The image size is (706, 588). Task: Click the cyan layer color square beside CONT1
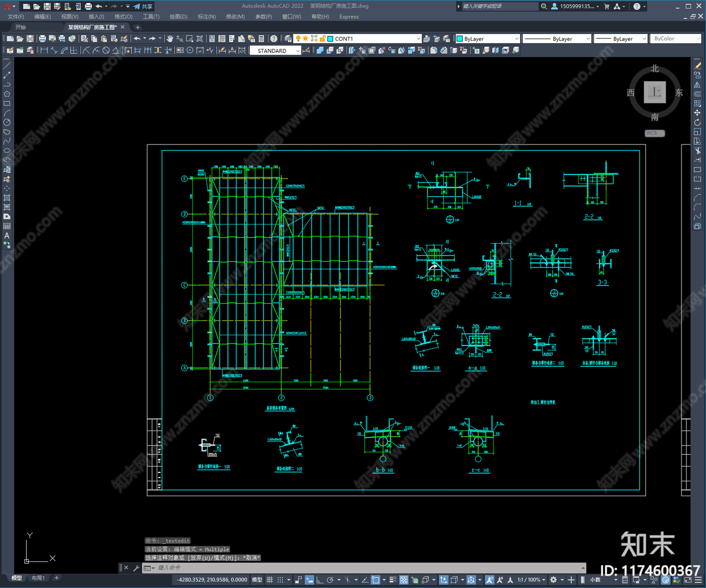(x=330, y=39)
